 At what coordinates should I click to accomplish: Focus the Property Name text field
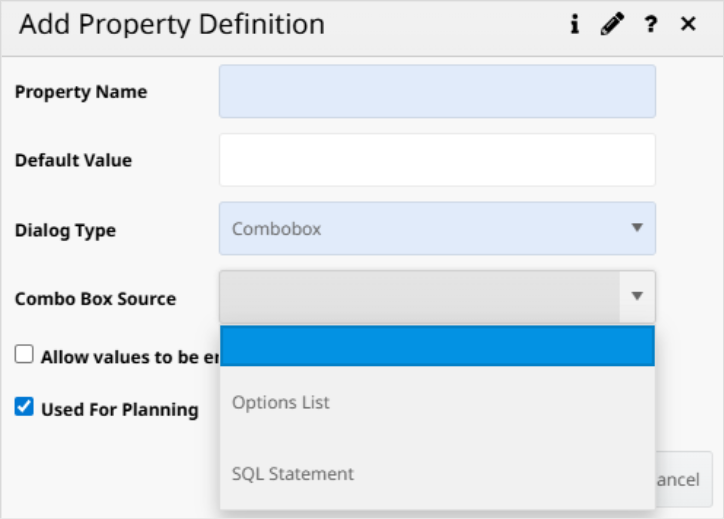point(437,92)
